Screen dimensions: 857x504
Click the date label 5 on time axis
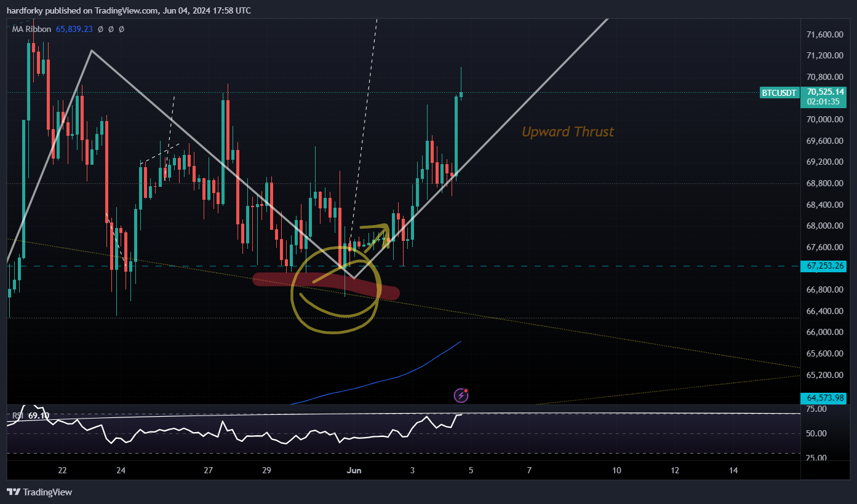click(x=471, y=470)
